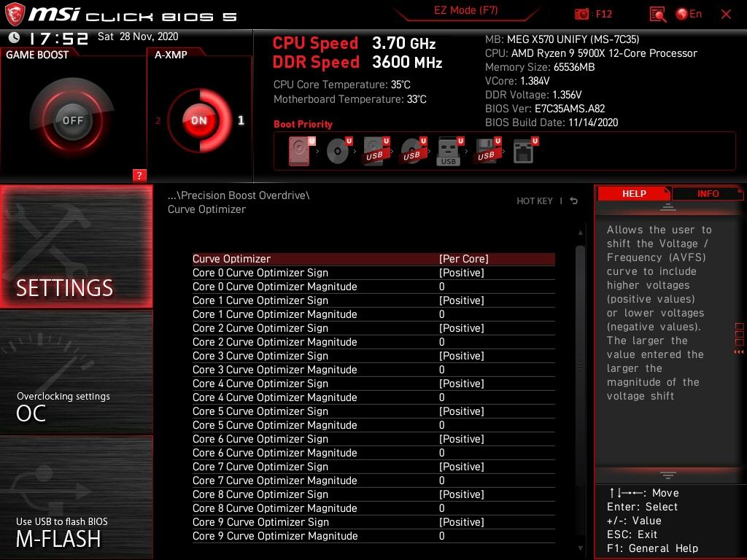Open the M-FLASH section
Viewport: 747px width, 560px height.
pyautogui.click(x=76, y=497)
